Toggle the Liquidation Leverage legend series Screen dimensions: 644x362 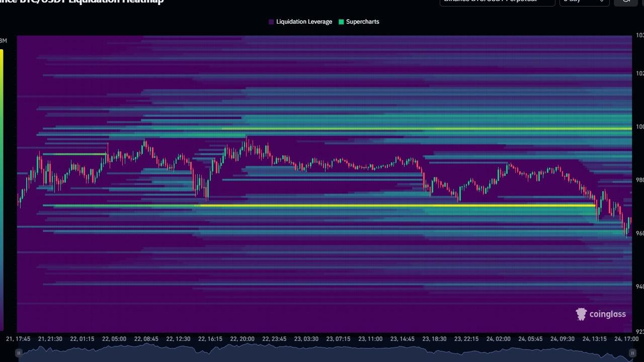pos(300,22)
